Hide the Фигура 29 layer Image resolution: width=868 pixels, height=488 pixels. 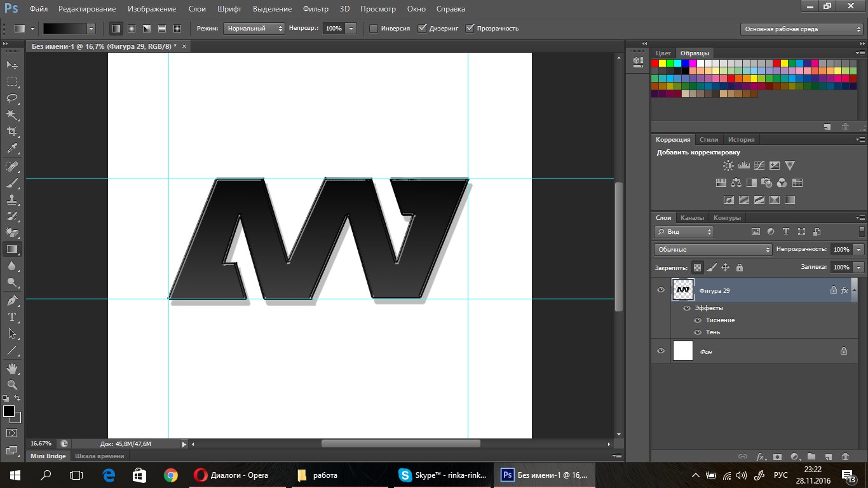coord(661,290)
